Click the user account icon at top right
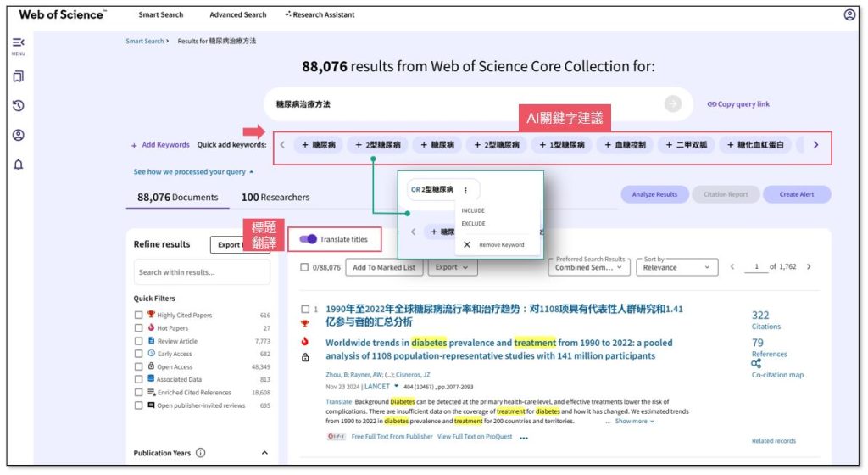868x475 pixels. coord(849,14)
